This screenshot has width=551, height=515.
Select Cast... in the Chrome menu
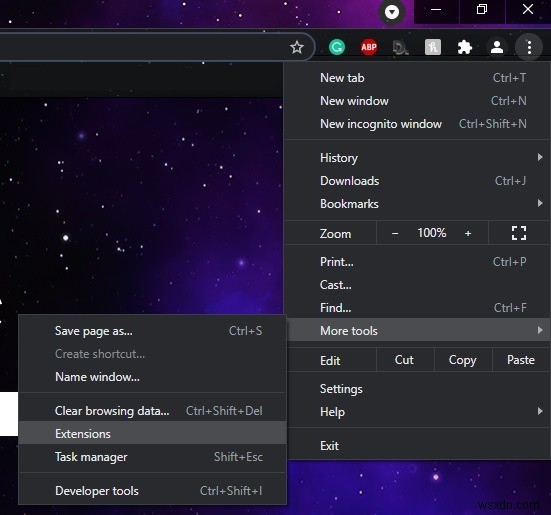click(417, 285)
